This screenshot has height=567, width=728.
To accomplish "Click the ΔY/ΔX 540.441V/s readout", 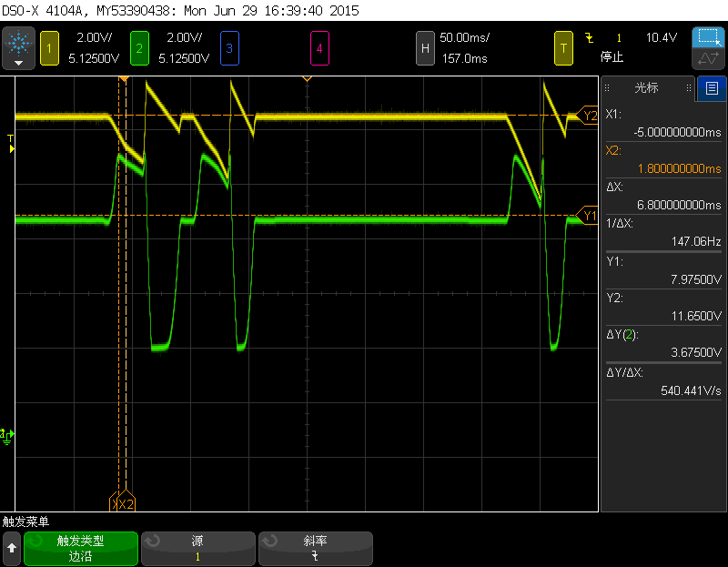I will click(x=691, y=390).
